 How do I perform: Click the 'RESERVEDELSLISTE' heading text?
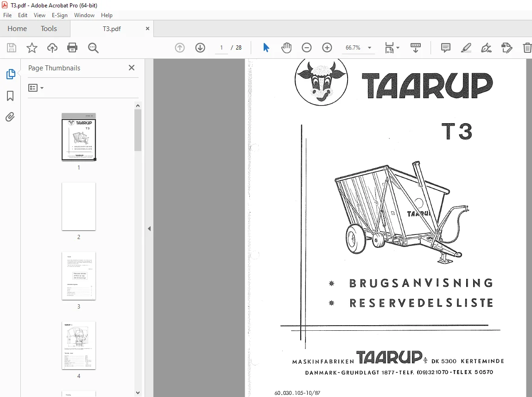pyautogui.click(x=421, y=303)
